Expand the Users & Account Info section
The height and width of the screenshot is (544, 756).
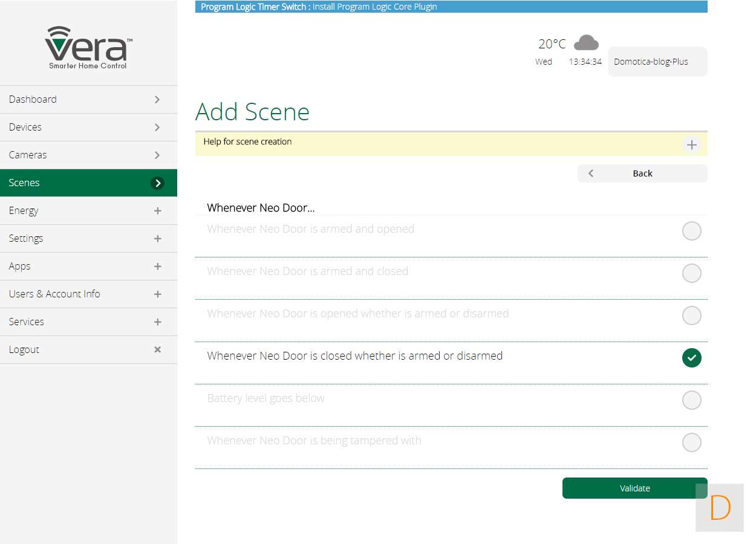pyautogui.click(x=88, y=294)
